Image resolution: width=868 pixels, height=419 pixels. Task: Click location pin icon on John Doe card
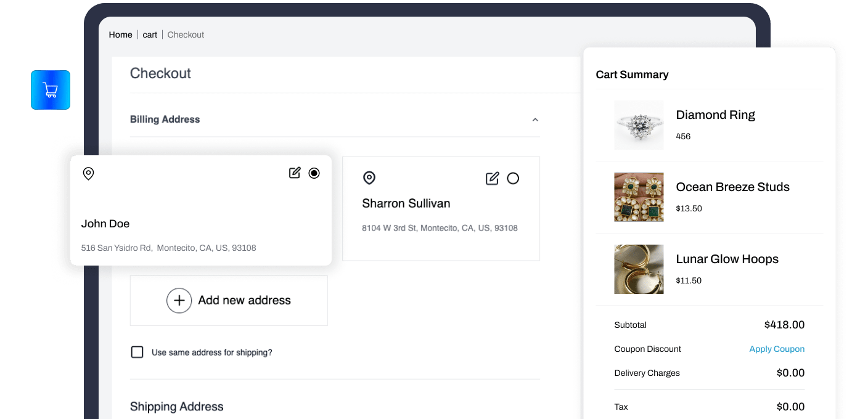[88, 174]
